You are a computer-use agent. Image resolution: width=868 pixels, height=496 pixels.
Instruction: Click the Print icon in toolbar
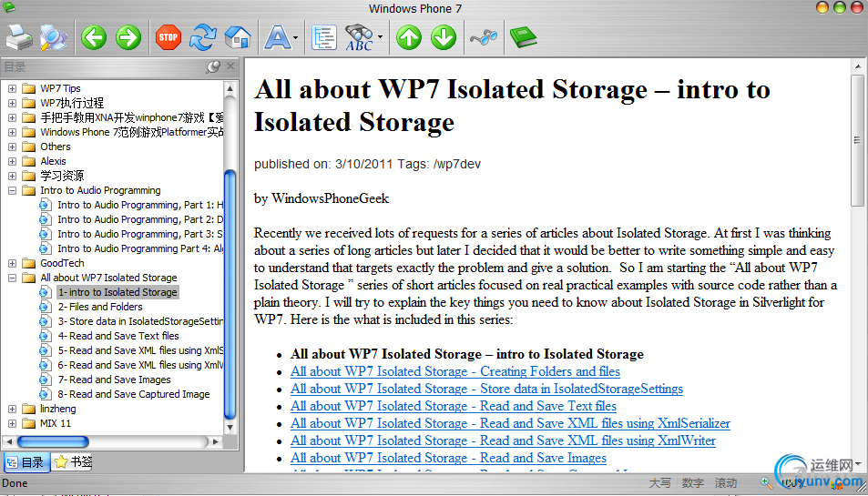pos(19,37)
